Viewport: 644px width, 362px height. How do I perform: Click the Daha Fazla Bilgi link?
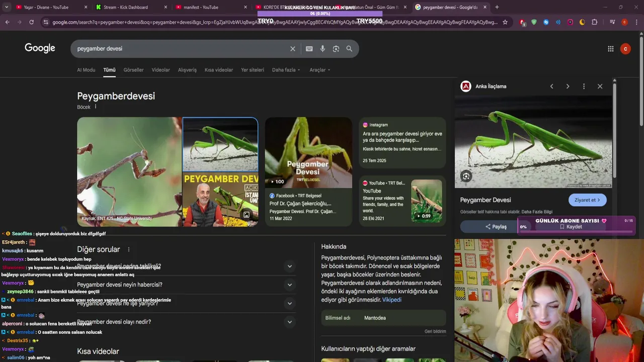pyautogui.click(x=537, y=212)
